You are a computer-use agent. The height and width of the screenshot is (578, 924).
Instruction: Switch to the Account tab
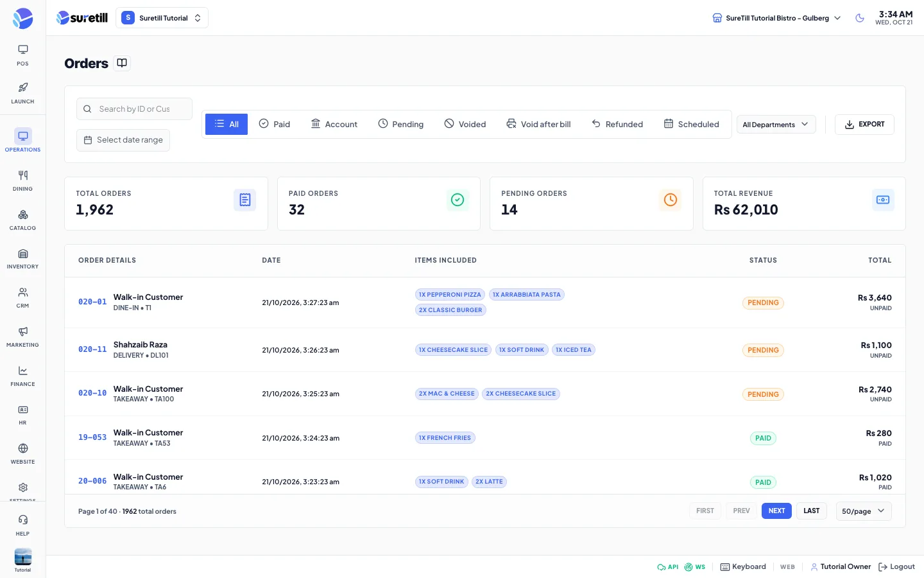click(x=334, y=124)
